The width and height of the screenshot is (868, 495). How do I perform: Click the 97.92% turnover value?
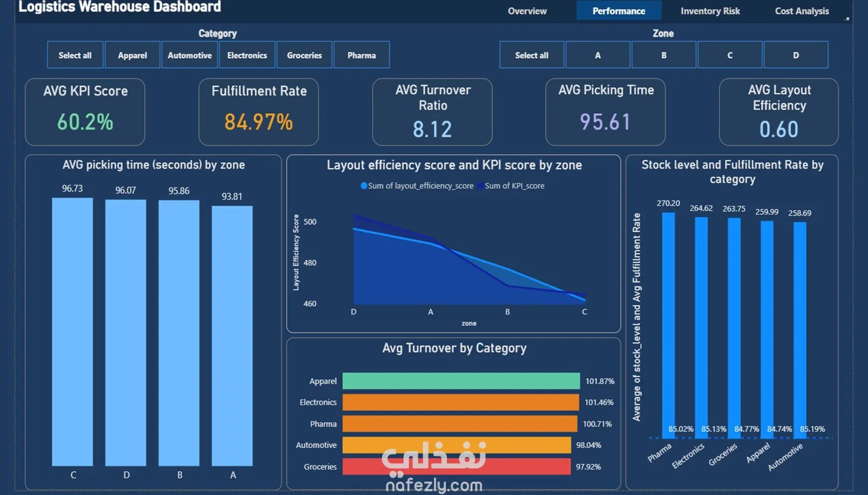click(x=588, y=466)
